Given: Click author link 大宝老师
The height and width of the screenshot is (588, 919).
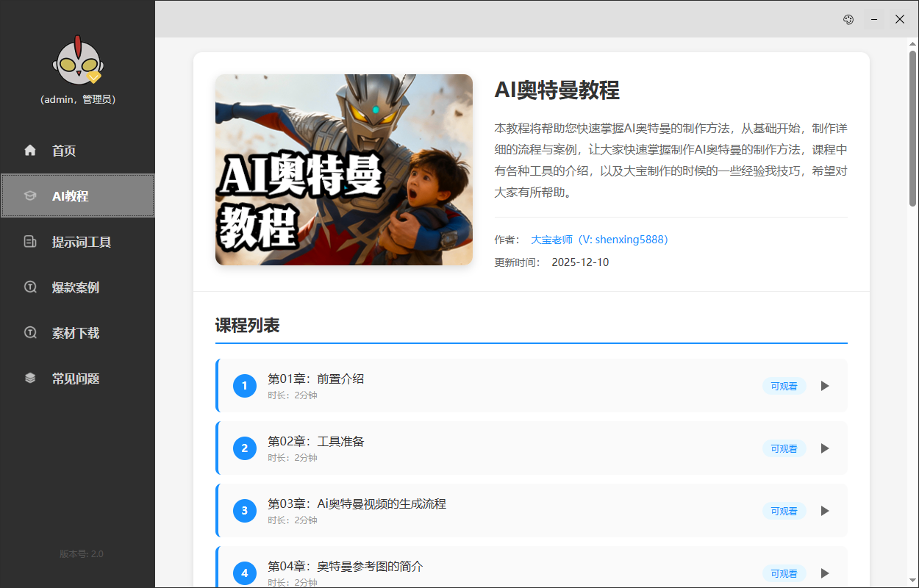Looking at the screenshot, I should coord(599,240).
